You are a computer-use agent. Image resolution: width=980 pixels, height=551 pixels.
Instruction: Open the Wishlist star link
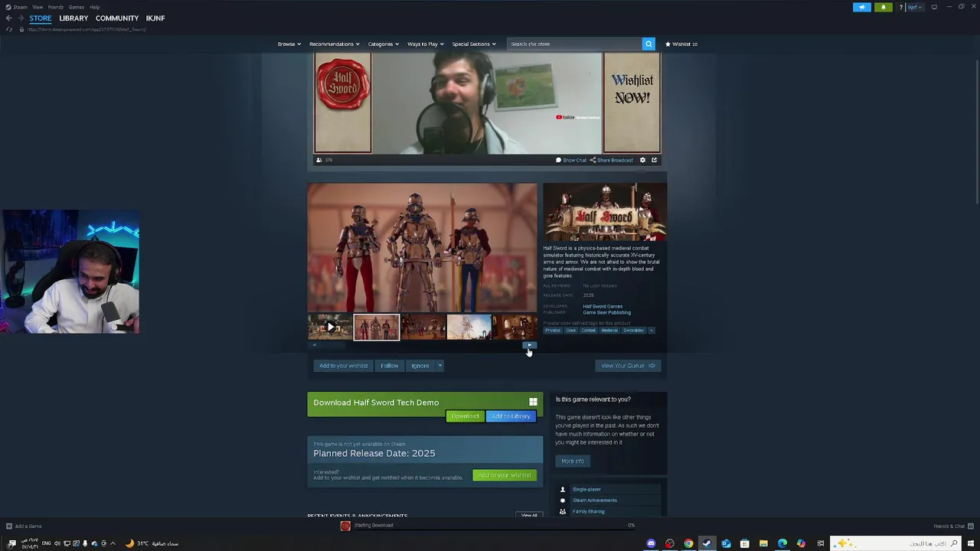pos(681,44)
